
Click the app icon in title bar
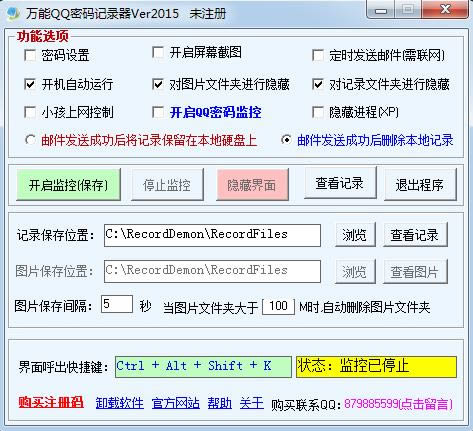tap(13, 13)
